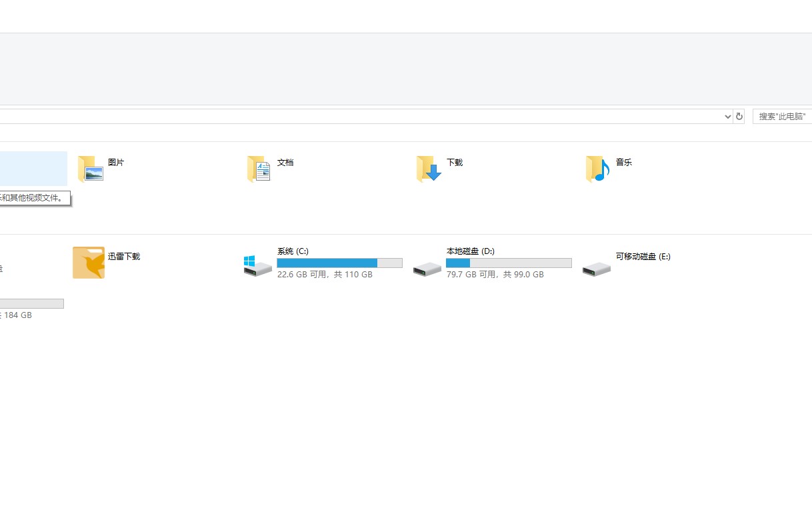Click the 184 GB drive usage bar

coord(32,303)
